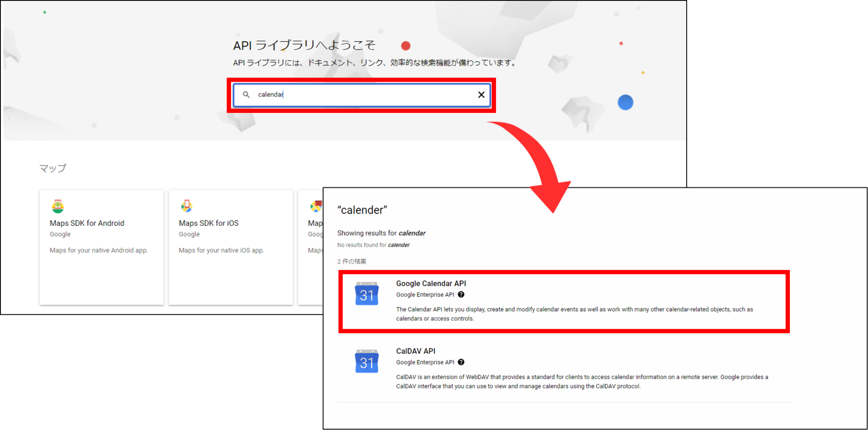Image resolution: width=868 pixels, height=430 pixels.
Task: Click the 'API ライブラリへようこそ' heading
Action: (x=304, y=45)
